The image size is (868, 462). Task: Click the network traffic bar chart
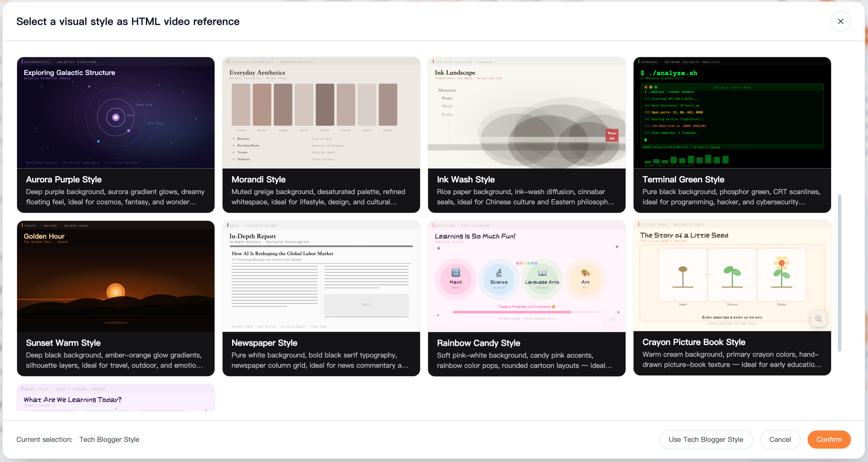(686, 159)
